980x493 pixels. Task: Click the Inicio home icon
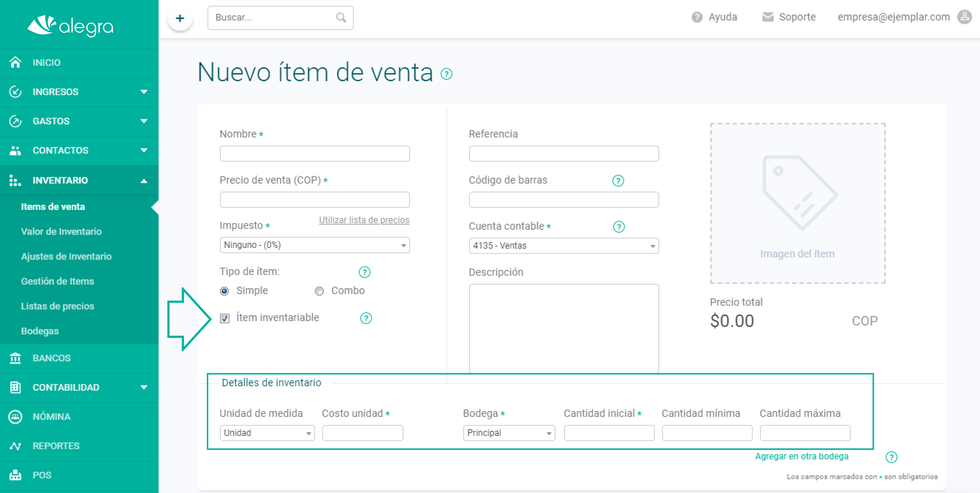(x=15, y=62)
